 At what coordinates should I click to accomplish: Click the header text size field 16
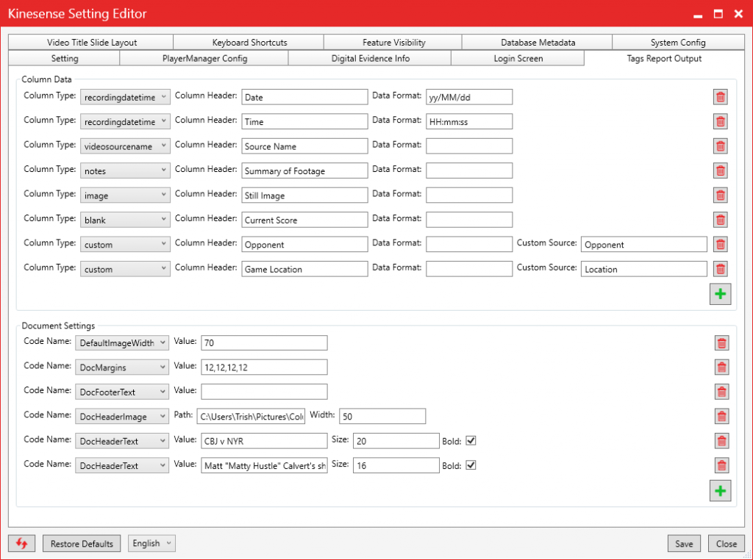pos(396,465)
